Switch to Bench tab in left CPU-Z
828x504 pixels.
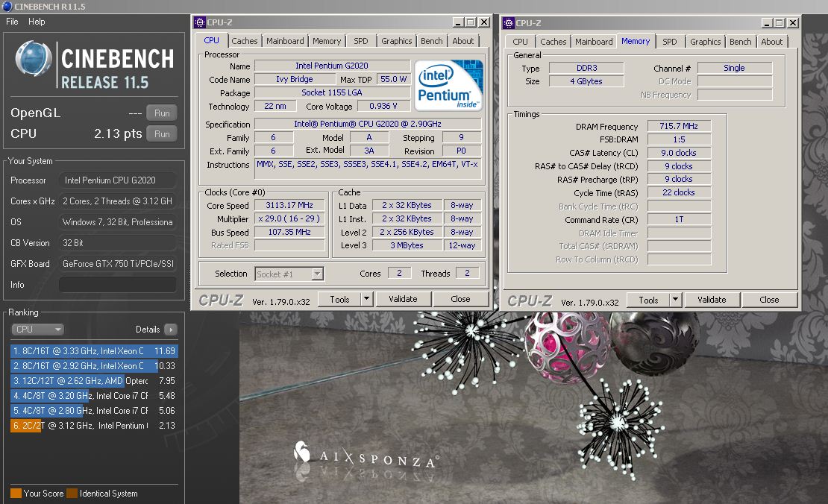(x=431, y=41)
